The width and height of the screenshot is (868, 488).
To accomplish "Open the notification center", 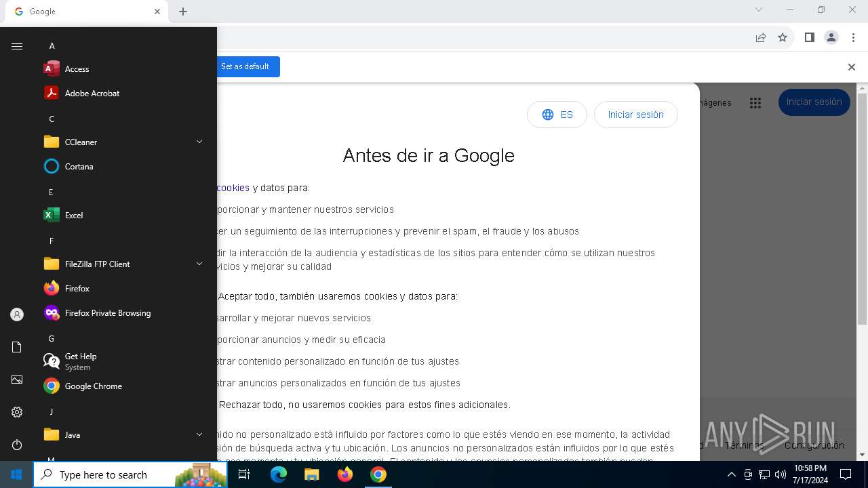I will click(846, 474).
